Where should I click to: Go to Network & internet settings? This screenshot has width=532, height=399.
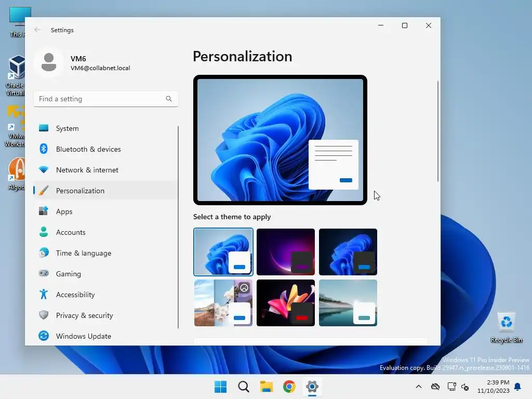105,170
